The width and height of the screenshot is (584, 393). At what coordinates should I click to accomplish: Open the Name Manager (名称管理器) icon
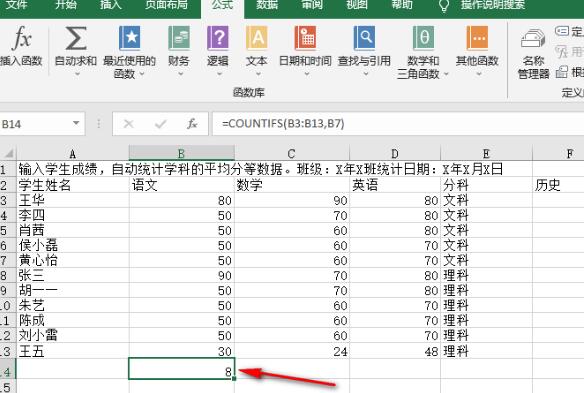click(x=533, y=39)
